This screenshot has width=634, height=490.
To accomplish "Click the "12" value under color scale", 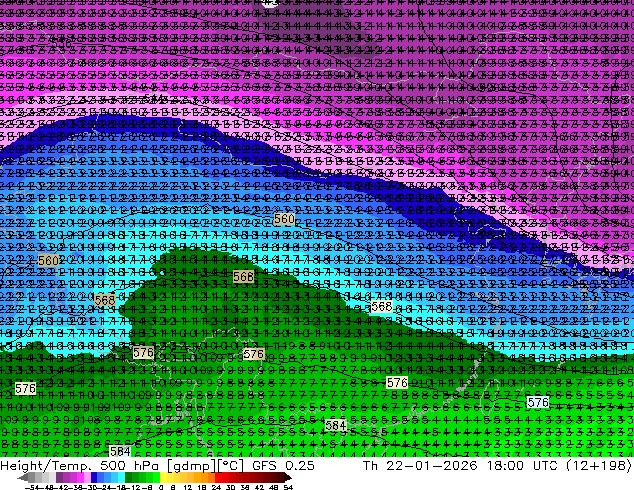I will point(187,487).
